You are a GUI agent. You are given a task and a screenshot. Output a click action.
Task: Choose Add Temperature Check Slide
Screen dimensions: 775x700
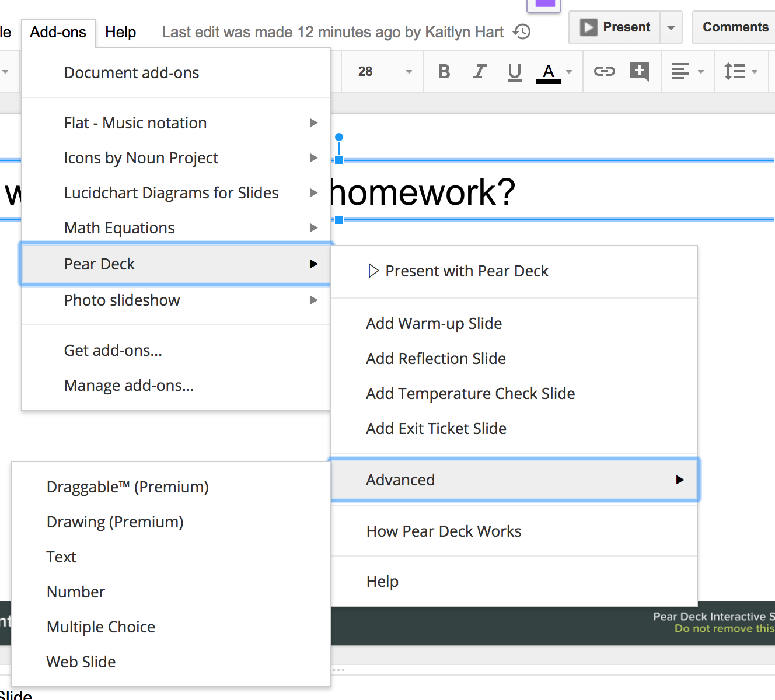(x=514, y=394)
